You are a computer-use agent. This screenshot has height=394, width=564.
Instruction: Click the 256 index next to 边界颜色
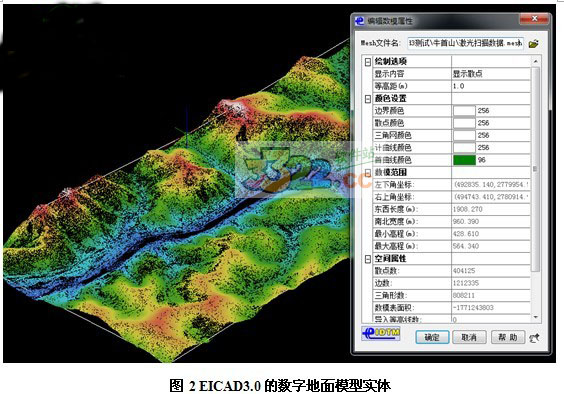tap(483, 110)
